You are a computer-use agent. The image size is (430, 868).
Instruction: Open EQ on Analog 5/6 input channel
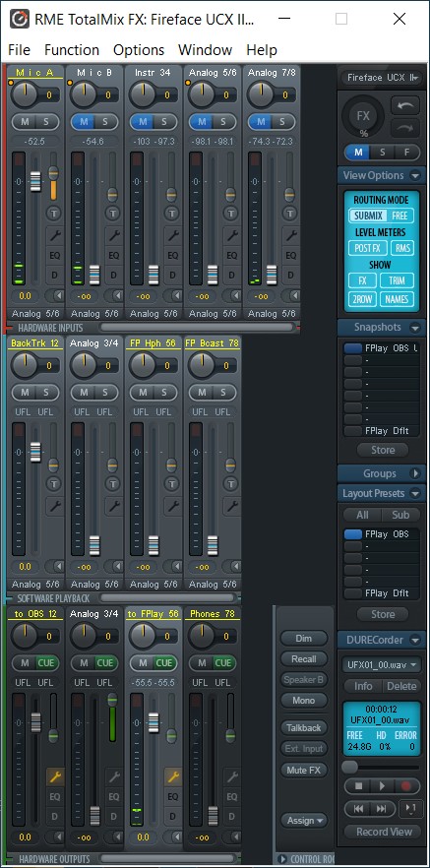coord(231,255)
